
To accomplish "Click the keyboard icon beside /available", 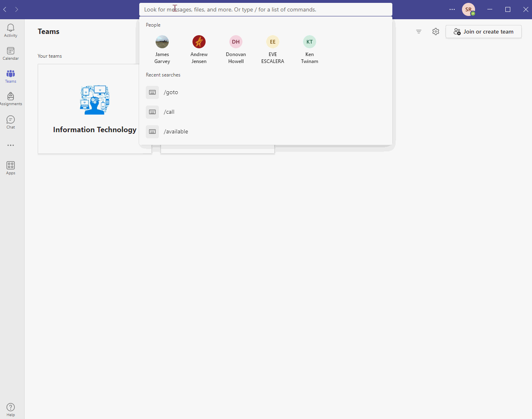I will pos(152,132).
